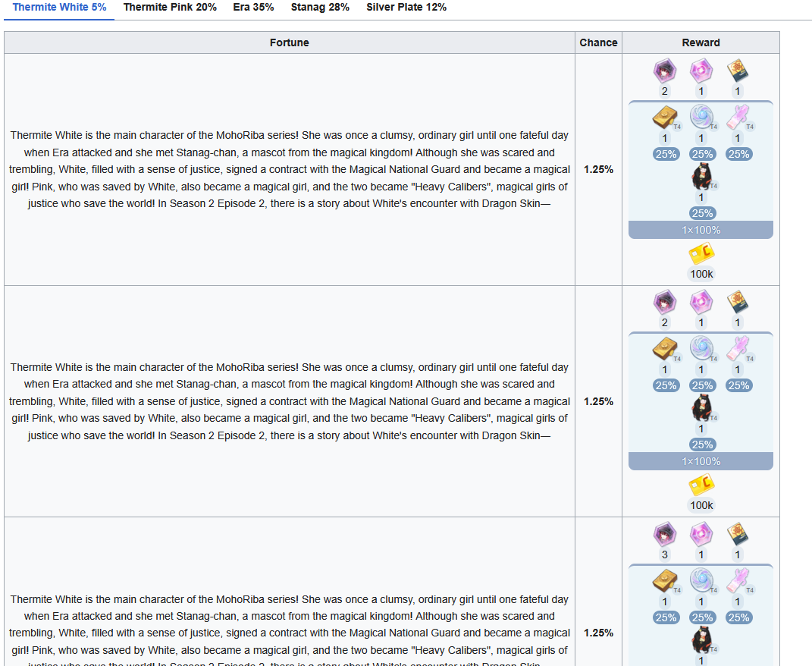812x666 pixels.
Task: Click the black doll T4 icon in first reward row
Action: (x=702, y=177)
